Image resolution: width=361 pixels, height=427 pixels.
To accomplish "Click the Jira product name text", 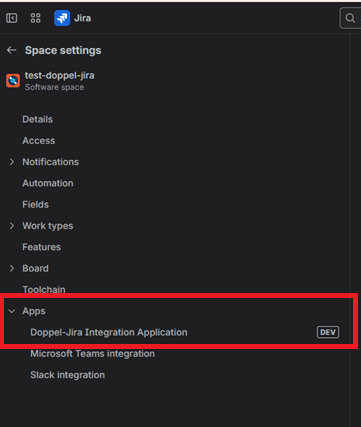I will (x=82, y=18).
